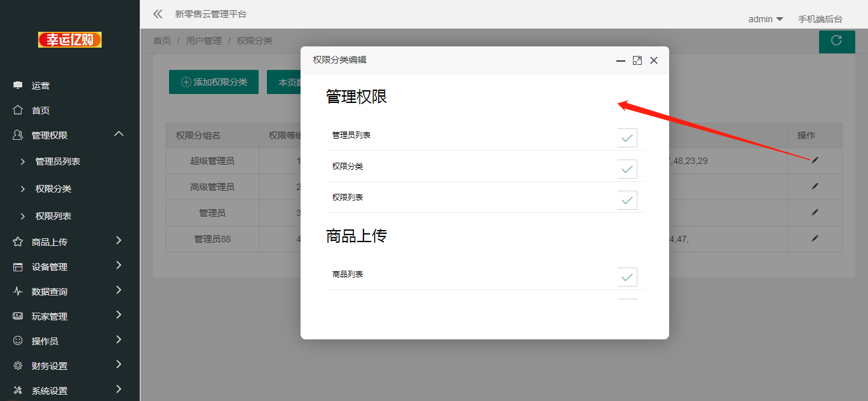
Task: Open the admin user dropdown
Action: [x=765, y=19]
